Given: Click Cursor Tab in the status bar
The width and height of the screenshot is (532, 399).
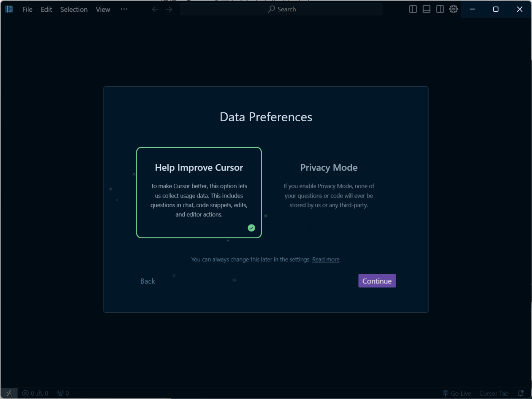Looking at the screenshot, I should (x=494, y=393).
